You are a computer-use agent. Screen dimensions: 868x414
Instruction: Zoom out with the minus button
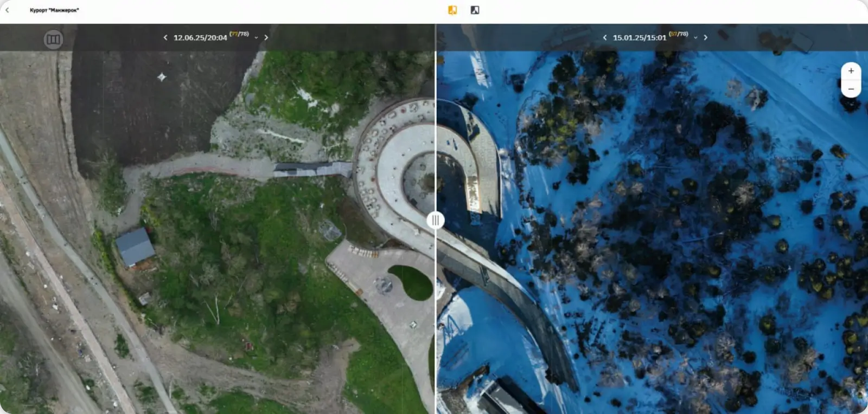[851, 89]
